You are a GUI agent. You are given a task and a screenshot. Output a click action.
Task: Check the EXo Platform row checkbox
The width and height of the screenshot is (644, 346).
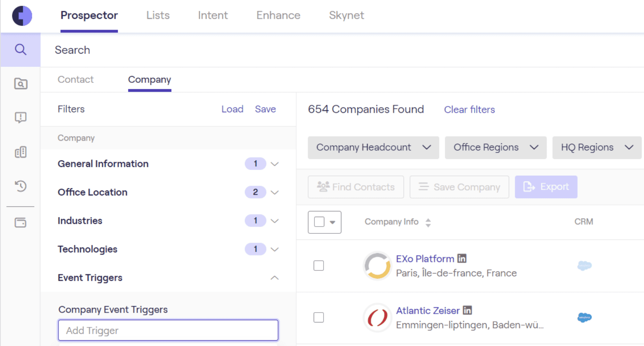pos(319,265)
